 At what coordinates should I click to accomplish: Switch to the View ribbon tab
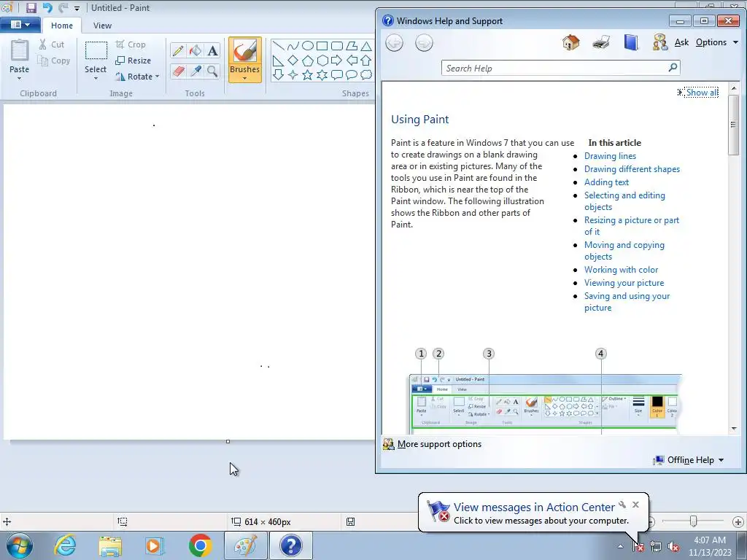[102, 26]
